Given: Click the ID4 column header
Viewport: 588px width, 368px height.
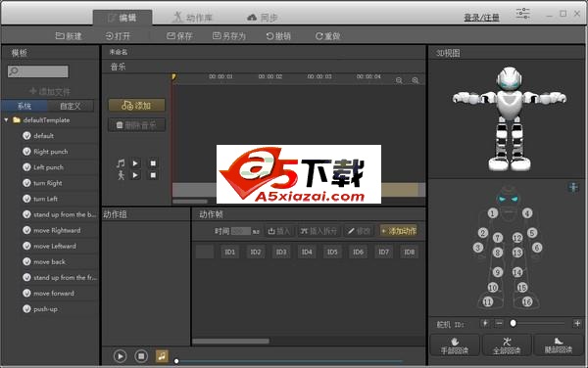Looking at the screenshot, I should tap(307, 252).
